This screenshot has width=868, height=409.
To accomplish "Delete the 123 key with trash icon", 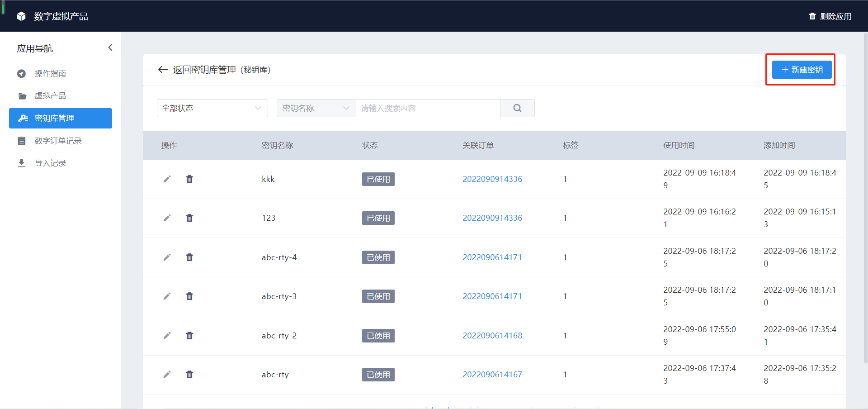I will pos(189,218).
